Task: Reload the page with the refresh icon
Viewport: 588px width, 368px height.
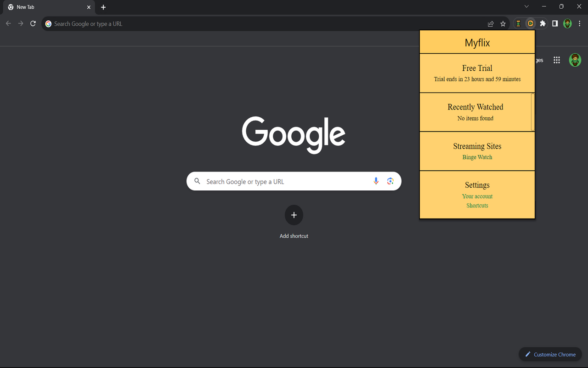Action: point(33,23)
